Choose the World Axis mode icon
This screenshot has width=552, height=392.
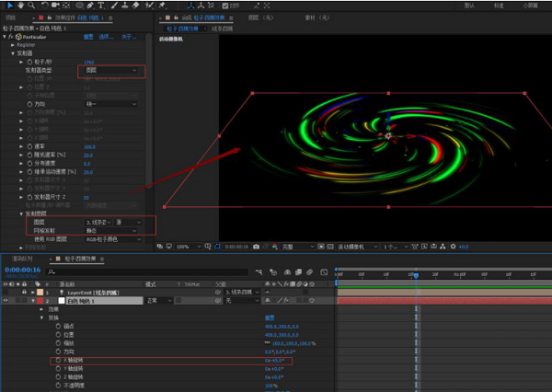point(201,6)
